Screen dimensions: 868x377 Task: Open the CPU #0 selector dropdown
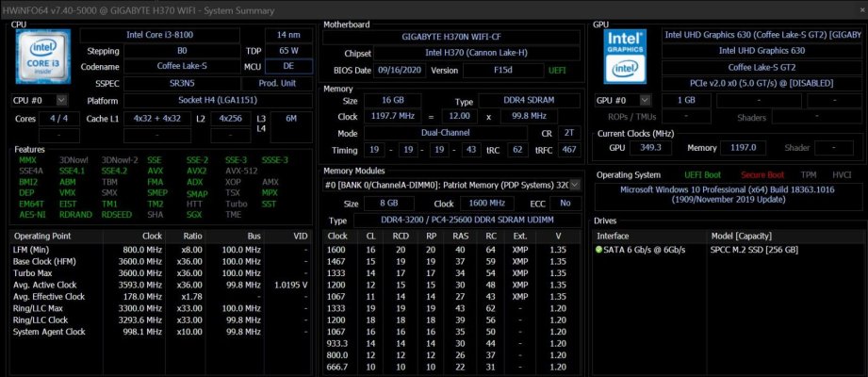tap(62, 100)
